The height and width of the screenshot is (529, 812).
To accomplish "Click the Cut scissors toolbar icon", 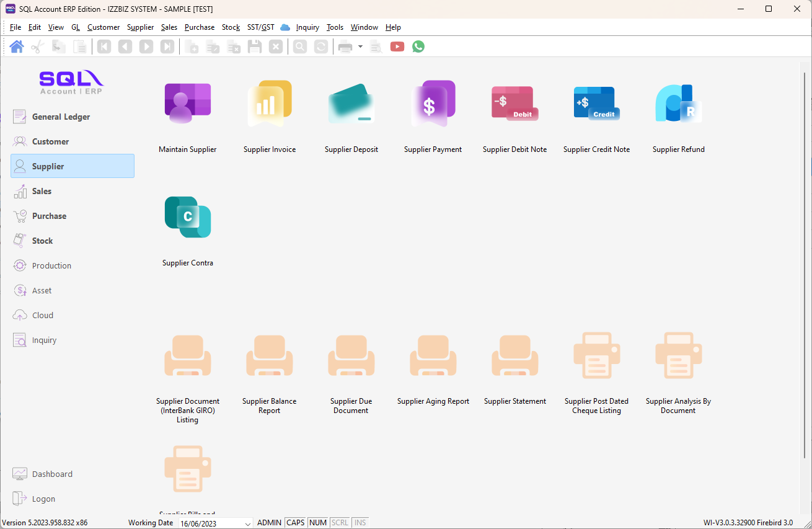I will pyautogui.click(x=38, y=47).
